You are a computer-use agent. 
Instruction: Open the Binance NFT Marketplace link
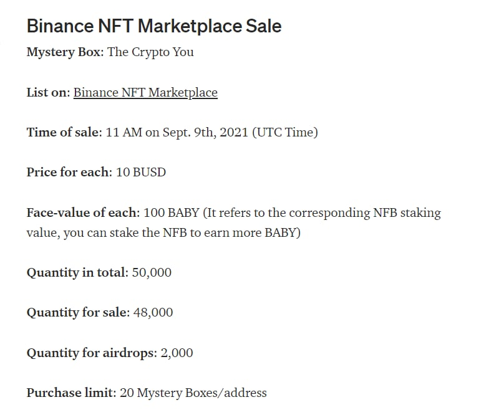click(145, 92)
